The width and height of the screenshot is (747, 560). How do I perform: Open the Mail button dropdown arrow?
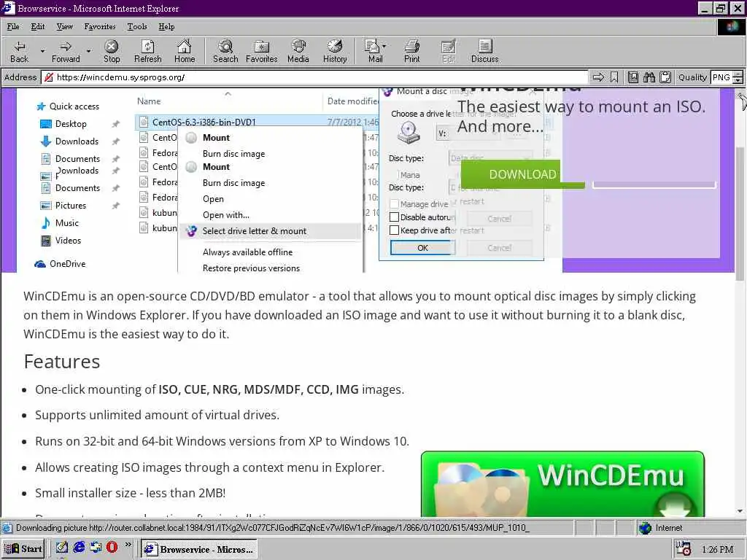(384, 46)
